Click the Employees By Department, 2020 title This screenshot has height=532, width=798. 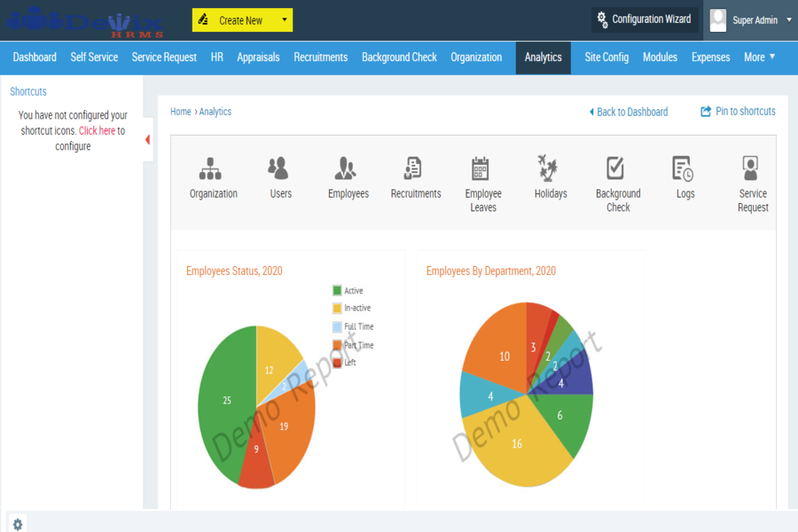[x=490, y=270]
